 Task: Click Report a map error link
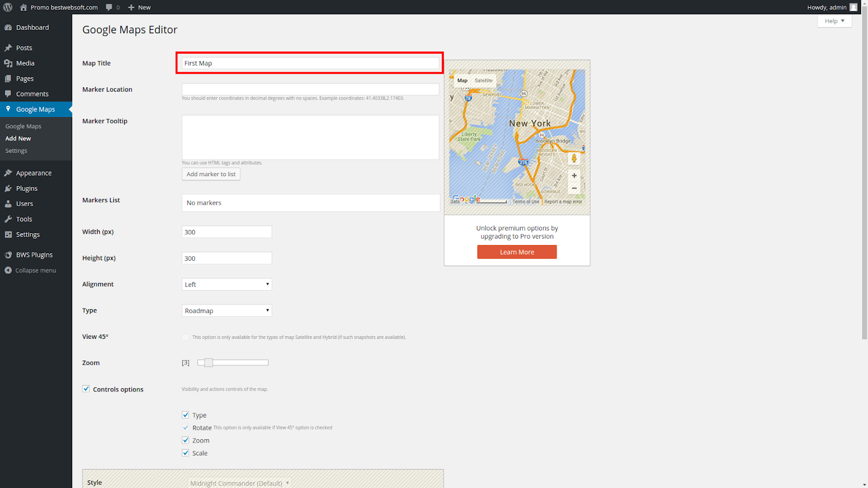pos(563,202)
